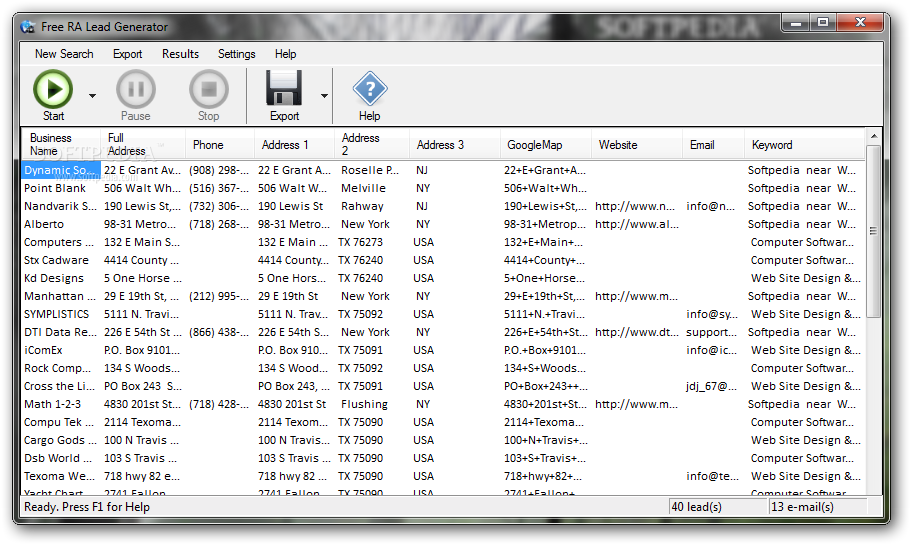Viewport: 911px width, 545px height.
Task: Sort by Email column header
Action: point(713,144)
